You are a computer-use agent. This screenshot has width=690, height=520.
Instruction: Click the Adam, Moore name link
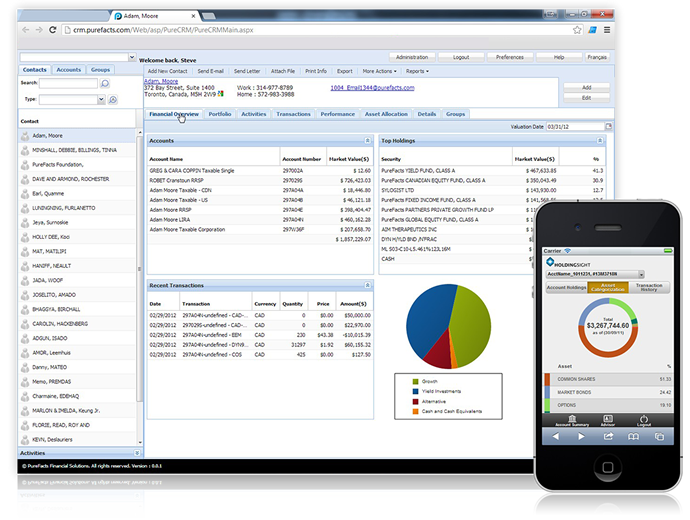coord(161,81)
